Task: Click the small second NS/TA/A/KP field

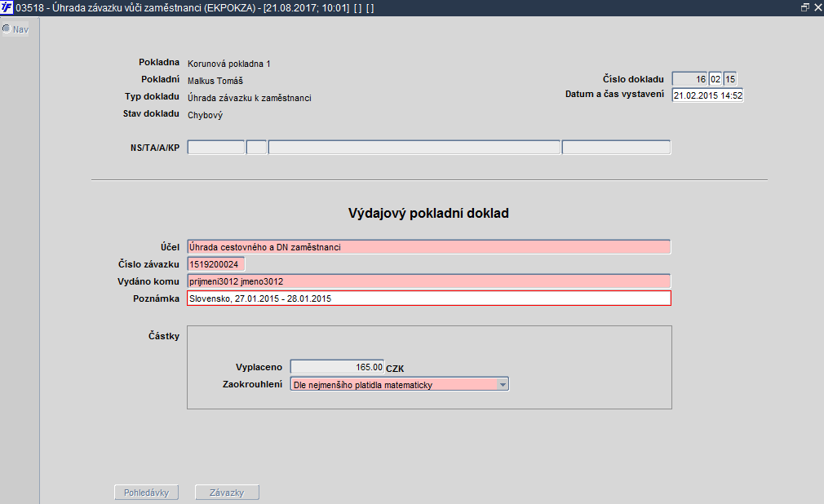Action: click(x=256, y=147)
